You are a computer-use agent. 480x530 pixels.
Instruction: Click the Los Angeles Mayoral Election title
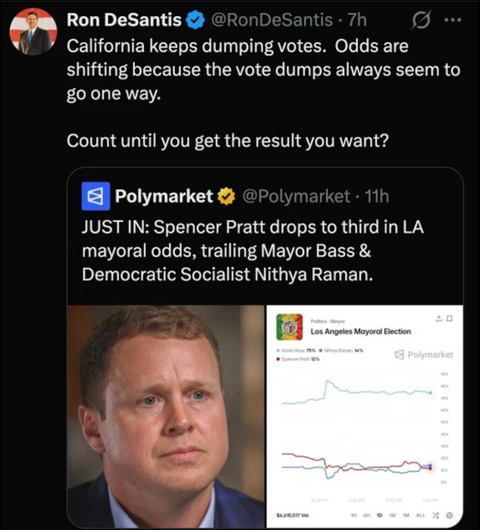point(361,332)
